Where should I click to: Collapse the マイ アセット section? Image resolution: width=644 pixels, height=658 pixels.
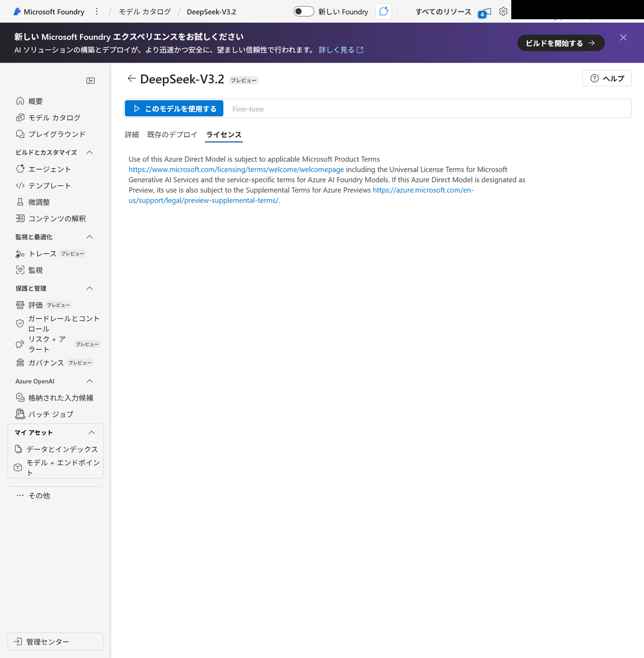pos(92,433)
